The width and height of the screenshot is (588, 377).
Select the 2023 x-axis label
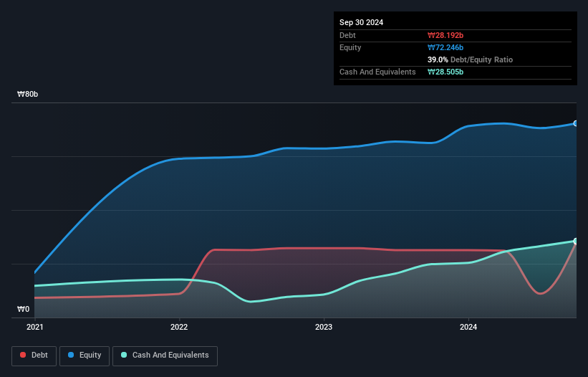pos(324,327)
